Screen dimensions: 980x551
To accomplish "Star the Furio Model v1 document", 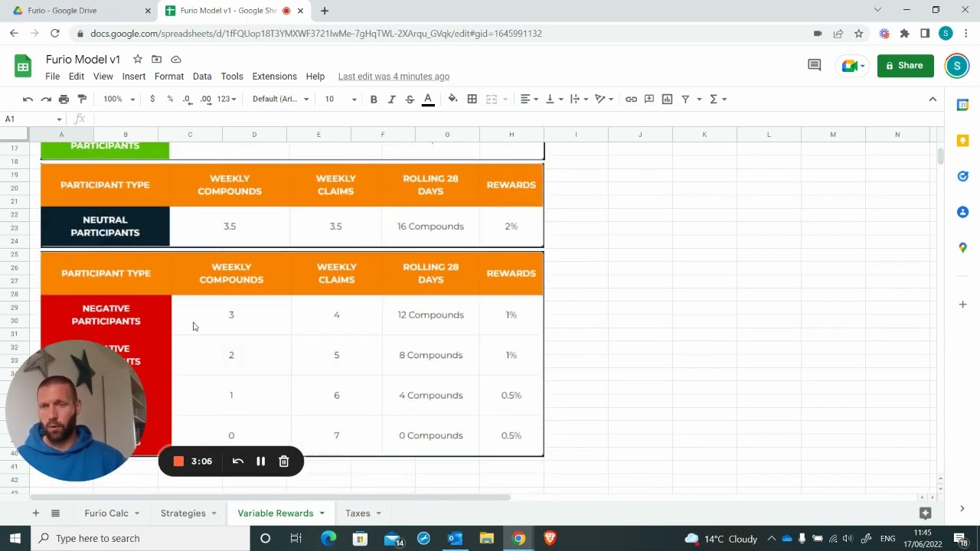I will (137, 59).
